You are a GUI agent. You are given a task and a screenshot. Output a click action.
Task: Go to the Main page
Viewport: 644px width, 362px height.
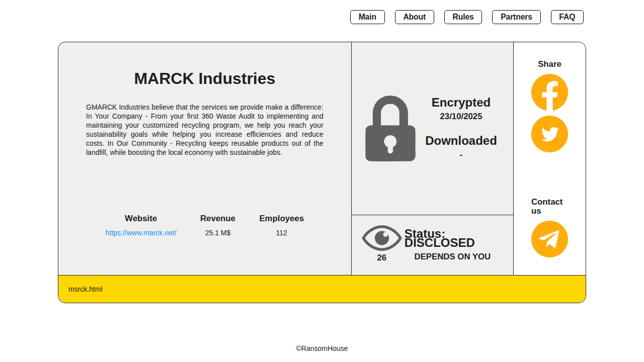(x=367, y=17)
